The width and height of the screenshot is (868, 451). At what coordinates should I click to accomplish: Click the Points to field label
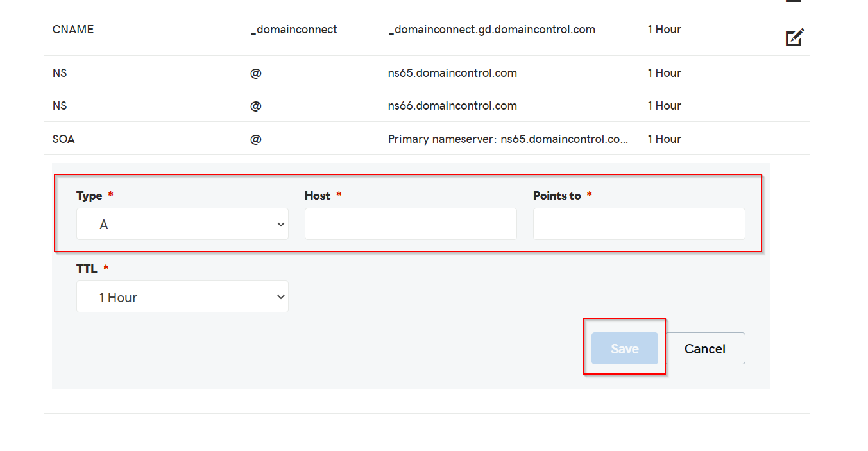point(557,196)
